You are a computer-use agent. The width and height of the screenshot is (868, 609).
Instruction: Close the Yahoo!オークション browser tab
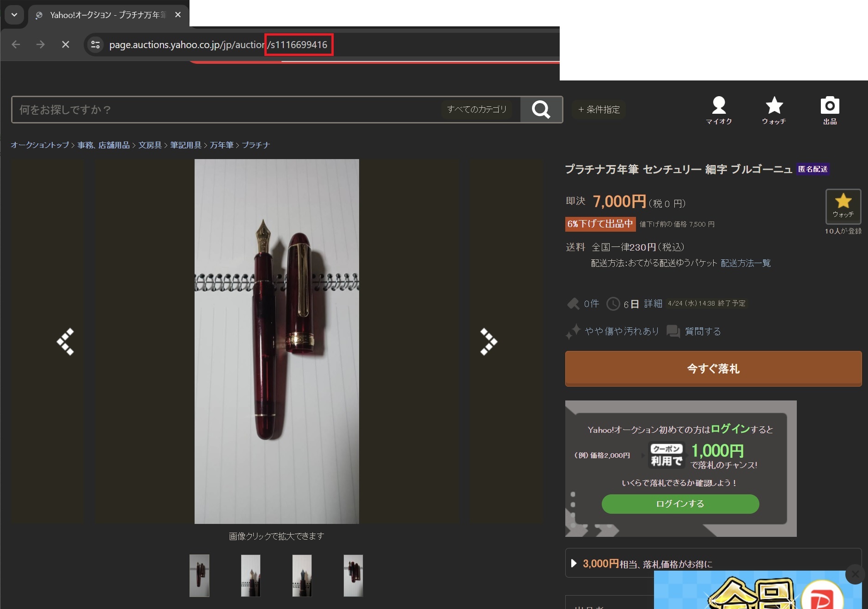tap(178, 15)
